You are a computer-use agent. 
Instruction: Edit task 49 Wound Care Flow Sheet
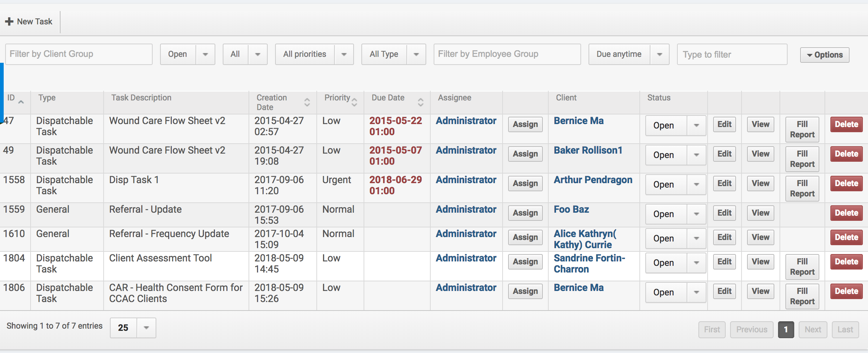point(724,154)
